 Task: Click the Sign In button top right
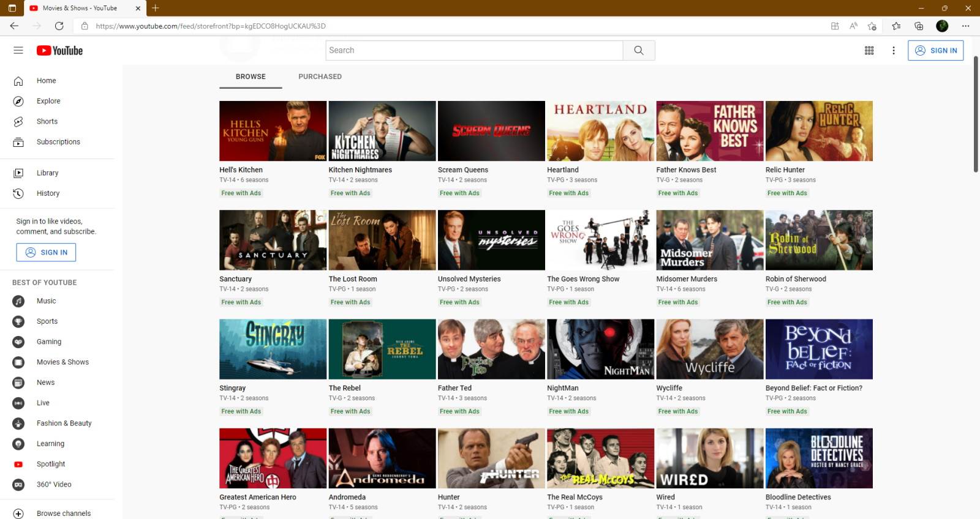pyautogui.click(x=935, y=50)
